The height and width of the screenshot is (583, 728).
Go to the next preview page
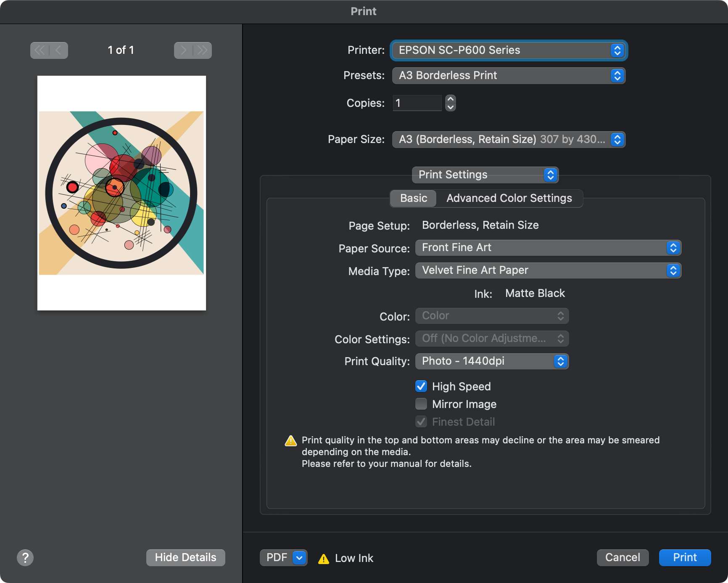(184, 50)
